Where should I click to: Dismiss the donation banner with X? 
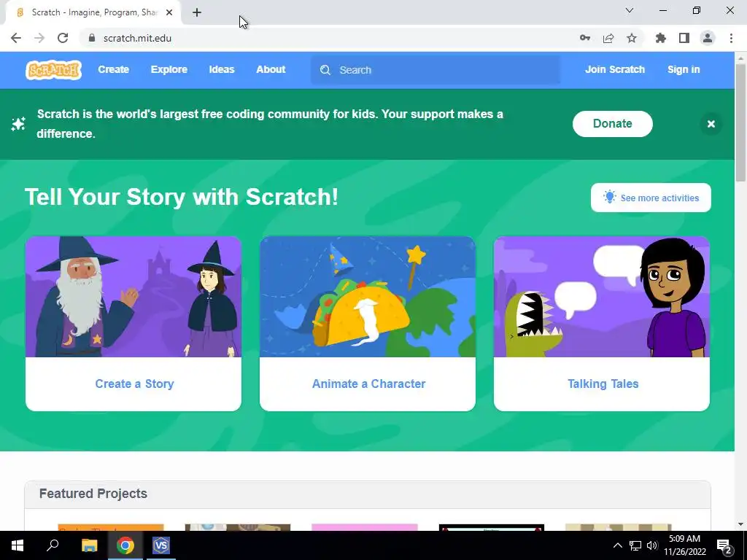(711, 124)
